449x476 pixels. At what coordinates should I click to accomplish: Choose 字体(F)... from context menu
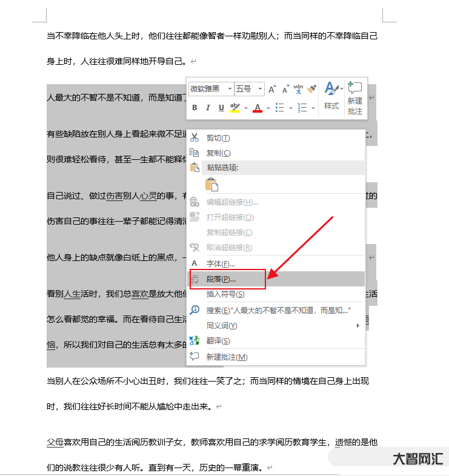(221, 264)
